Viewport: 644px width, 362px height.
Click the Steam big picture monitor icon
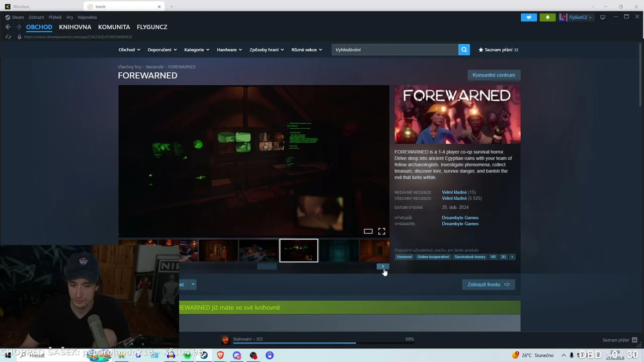click(603, 17)
